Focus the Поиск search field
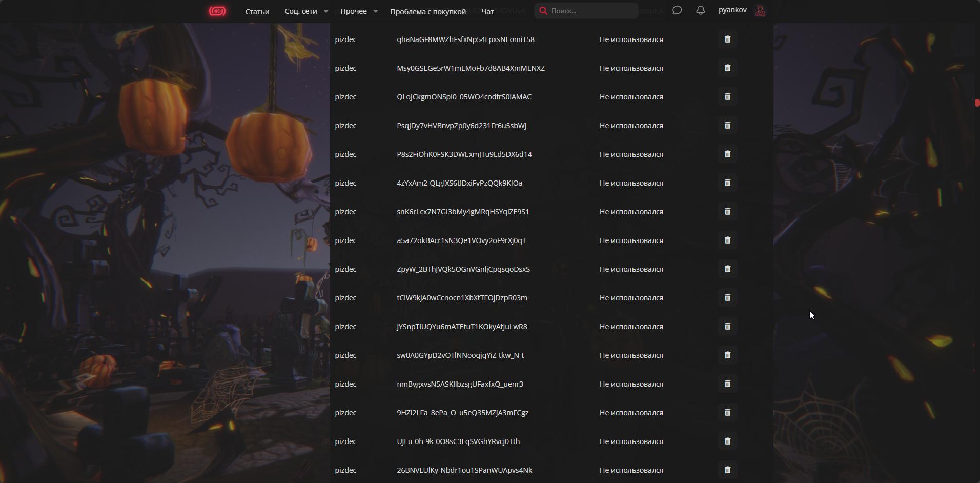The height and width of the screenshot is (483, 980). pos(586,11)
